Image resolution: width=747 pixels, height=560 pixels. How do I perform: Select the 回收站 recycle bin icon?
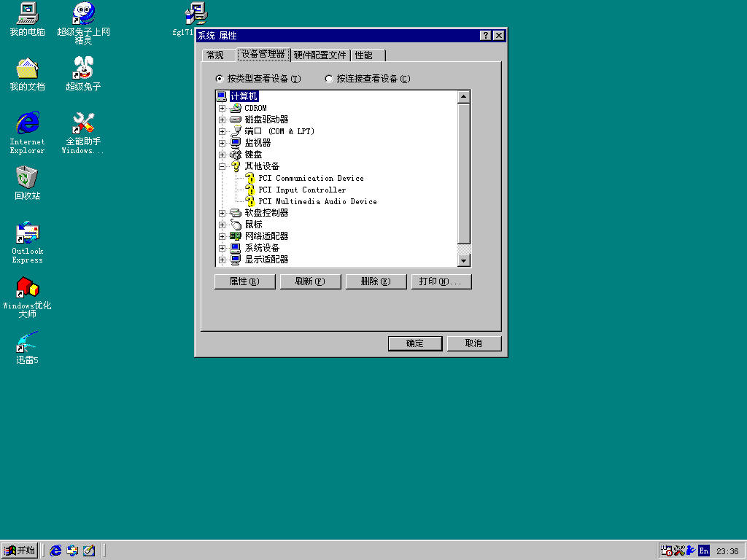[x=27, y=183]
